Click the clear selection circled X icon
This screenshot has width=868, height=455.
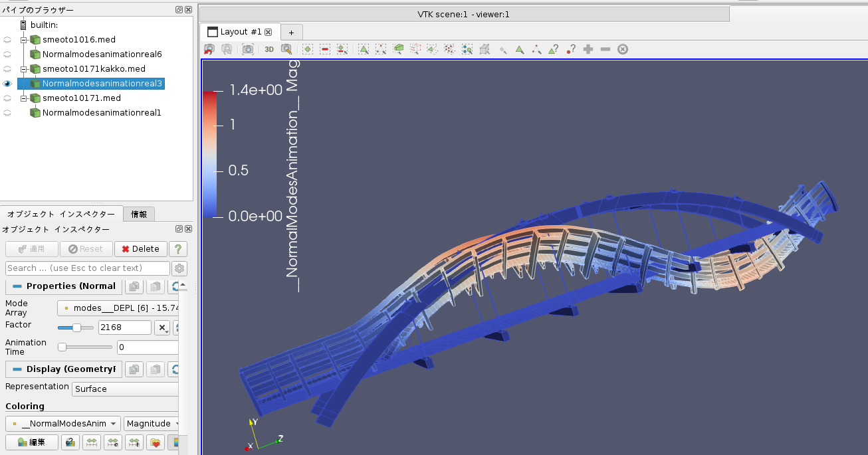623,49
